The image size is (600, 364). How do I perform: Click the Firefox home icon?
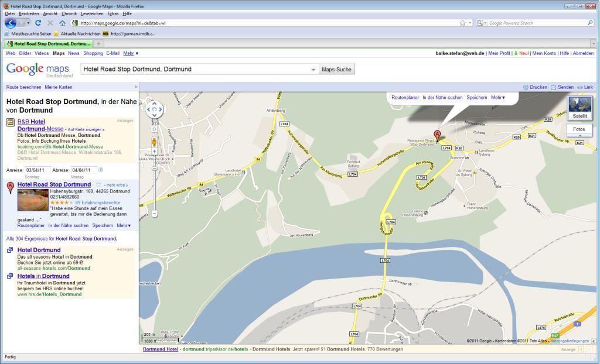click(x=62, y=23)
